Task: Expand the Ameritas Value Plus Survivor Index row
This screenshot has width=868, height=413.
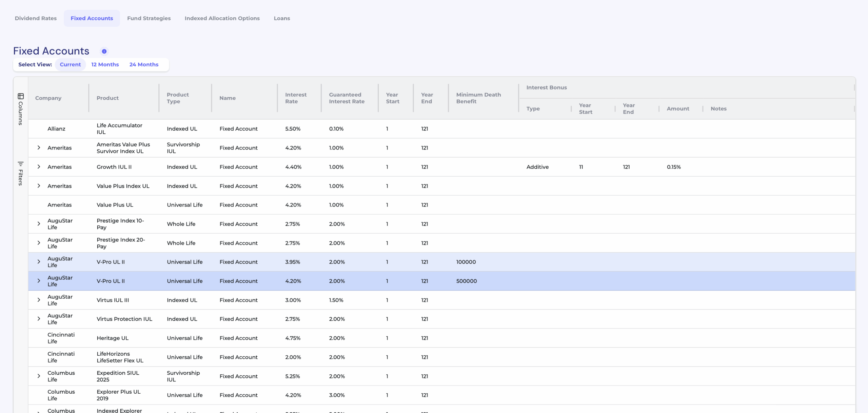Action: click(x=39, y=148)
